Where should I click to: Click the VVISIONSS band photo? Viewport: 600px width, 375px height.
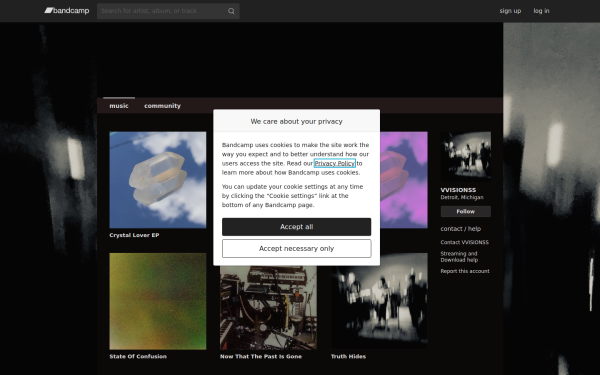click(466, 156)
